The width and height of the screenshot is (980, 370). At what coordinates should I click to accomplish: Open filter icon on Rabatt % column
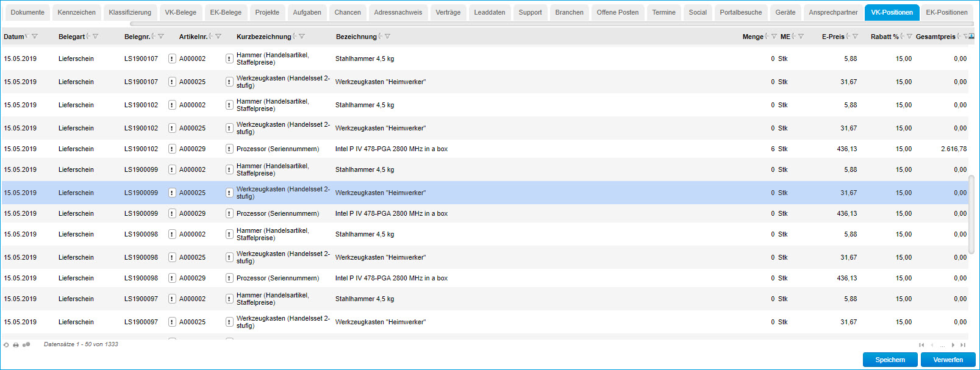pyautogui.click(x=909, y=37)
